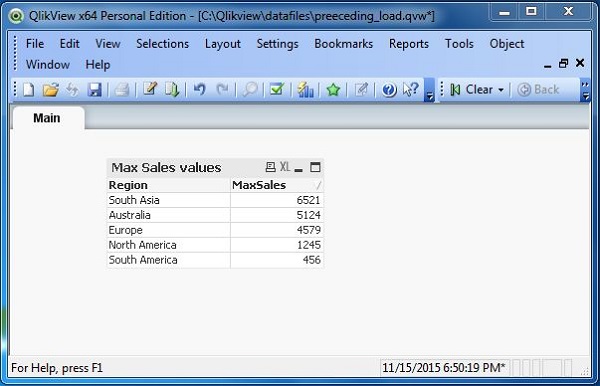Click the Reload data toolbar icon

pos(72,90)
